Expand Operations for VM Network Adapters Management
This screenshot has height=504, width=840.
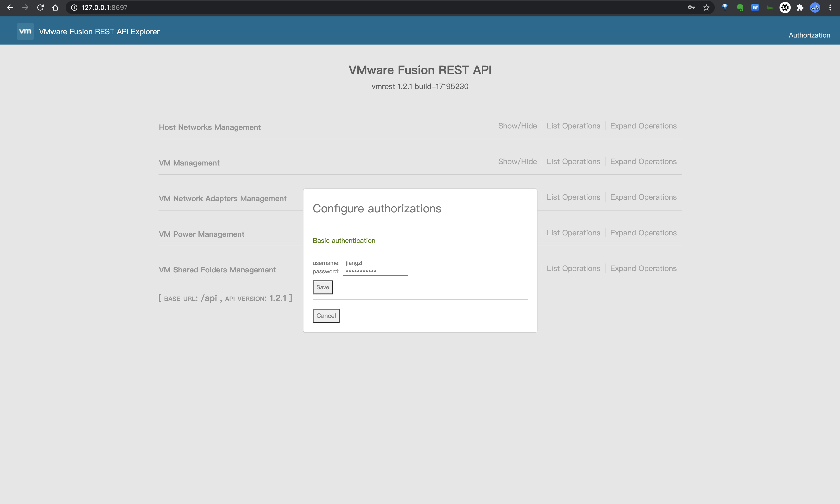[643, 197]
